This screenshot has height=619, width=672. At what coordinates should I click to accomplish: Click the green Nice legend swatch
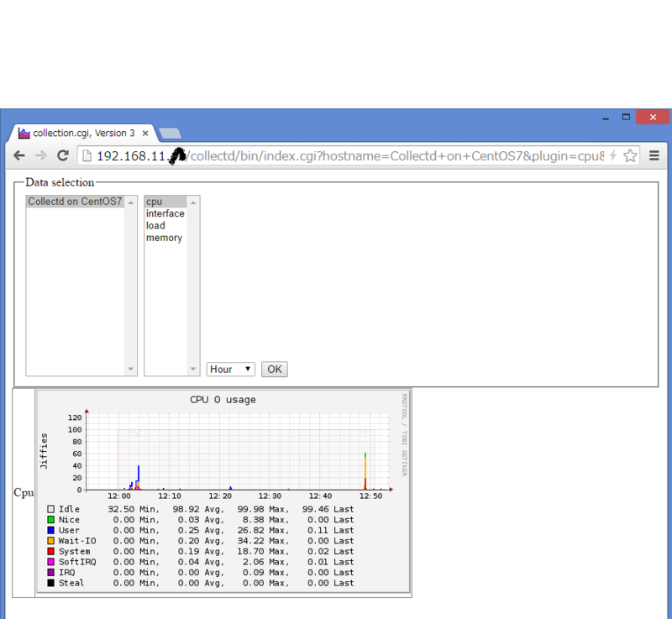click(50, 520)
